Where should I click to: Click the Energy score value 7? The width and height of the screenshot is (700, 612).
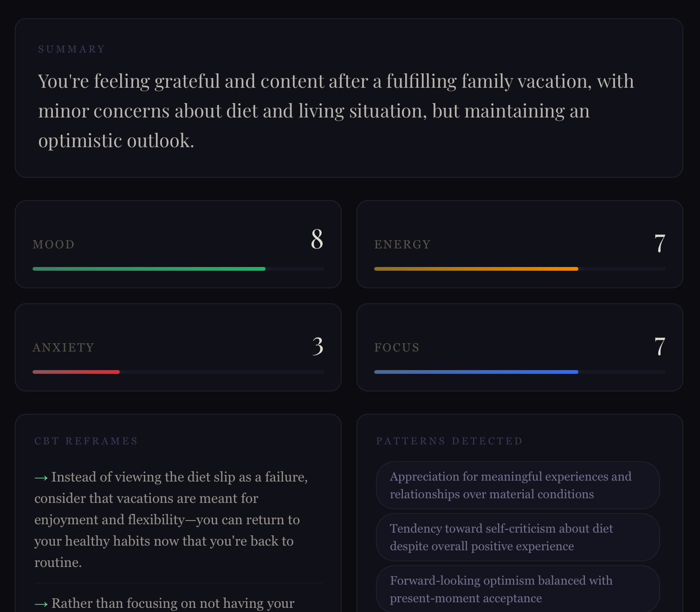pos(660,243)
